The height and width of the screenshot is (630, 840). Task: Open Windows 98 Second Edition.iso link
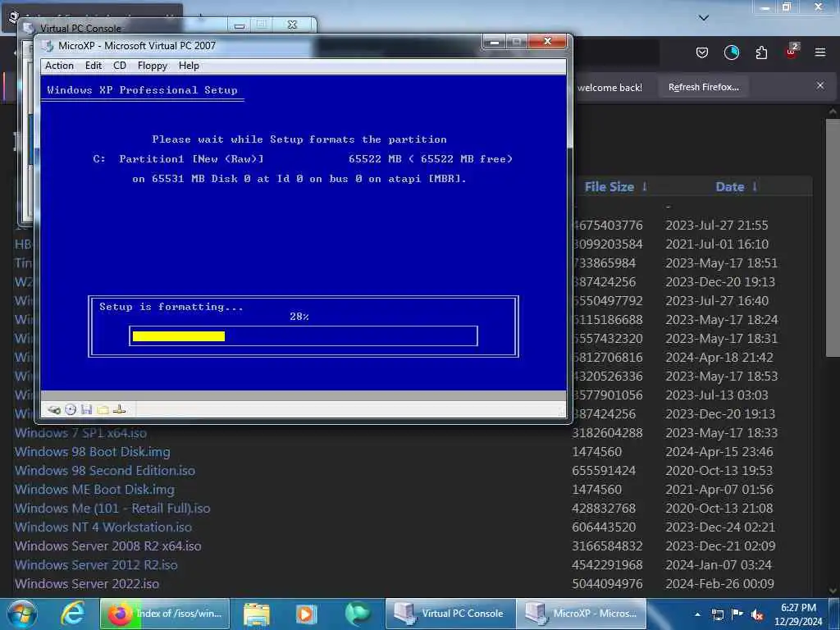[x=104, y=470]
